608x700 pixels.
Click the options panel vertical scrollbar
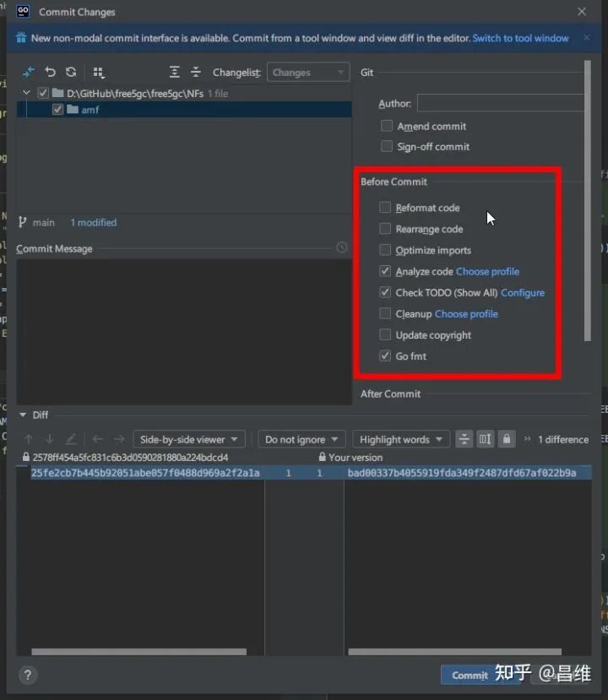588,201
